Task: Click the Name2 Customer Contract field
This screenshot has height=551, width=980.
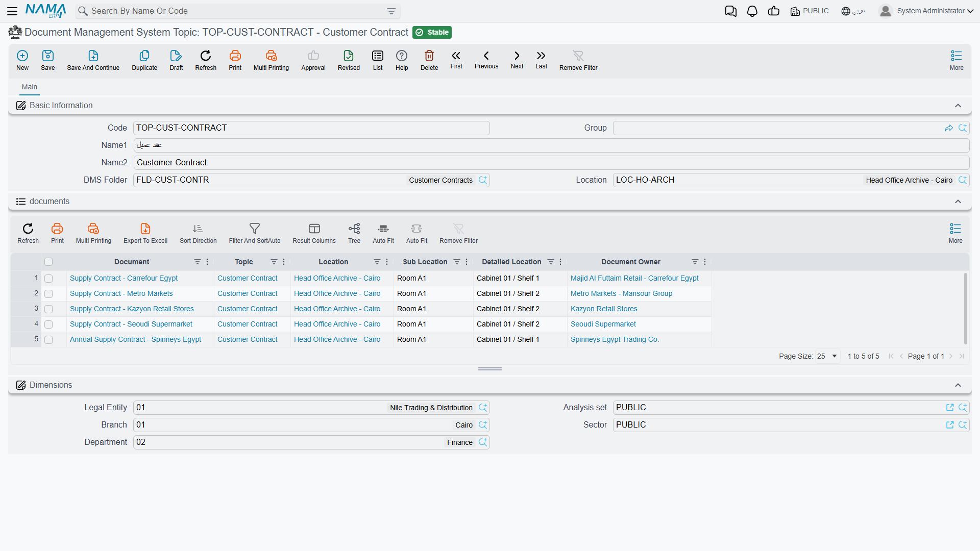Action: click(551, 163)
